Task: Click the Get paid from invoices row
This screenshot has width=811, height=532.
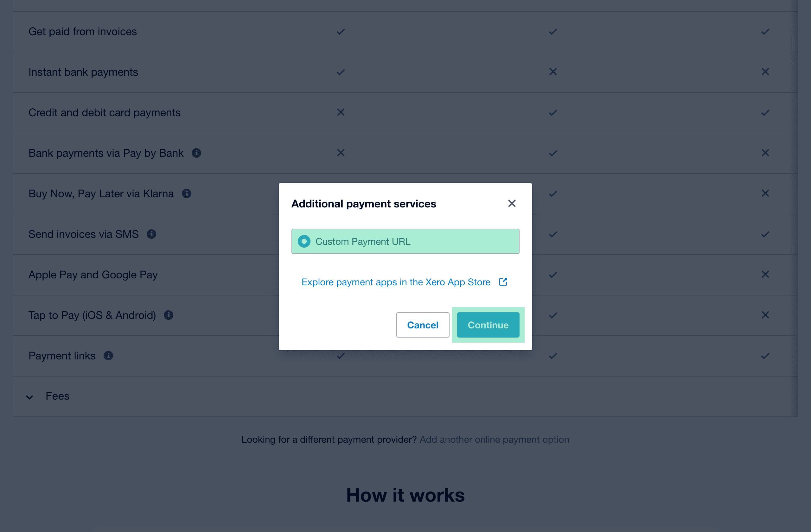Action: pyautogui.click(x=82, y=31)
